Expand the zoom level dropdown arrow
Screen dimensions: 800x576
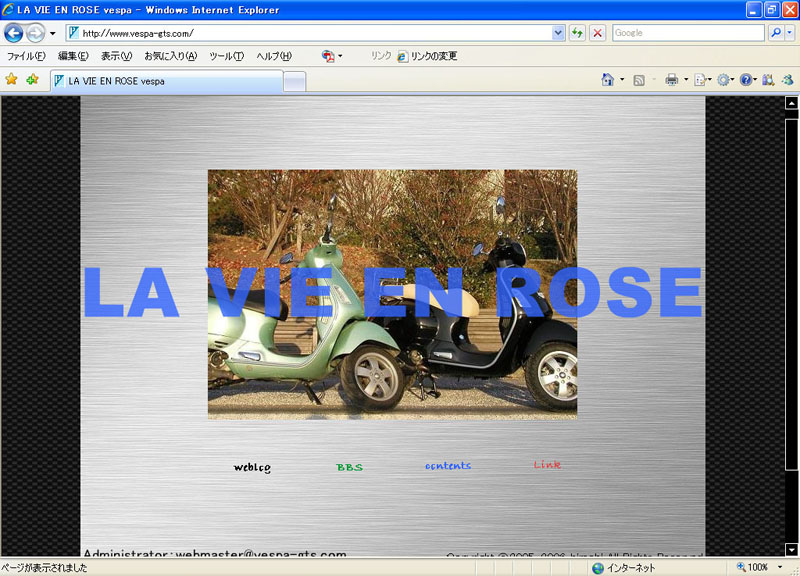[x=779, y=567]
